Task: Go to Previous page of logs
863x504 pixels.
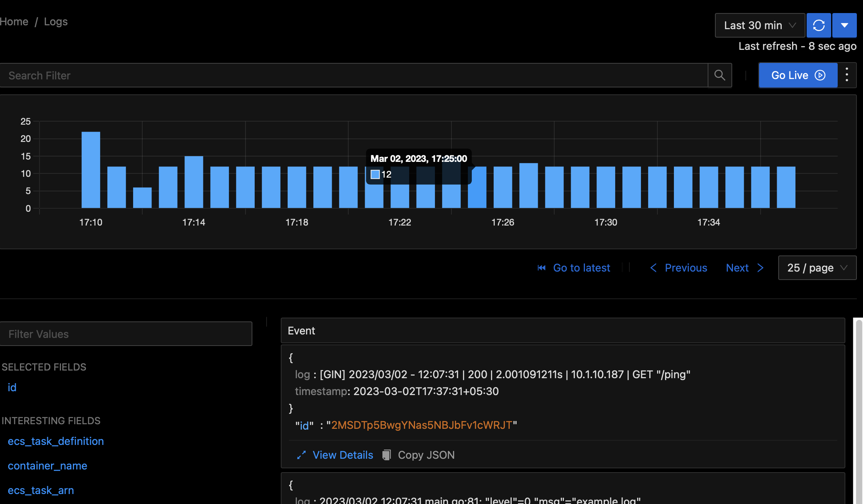Action: click(679, 268)
